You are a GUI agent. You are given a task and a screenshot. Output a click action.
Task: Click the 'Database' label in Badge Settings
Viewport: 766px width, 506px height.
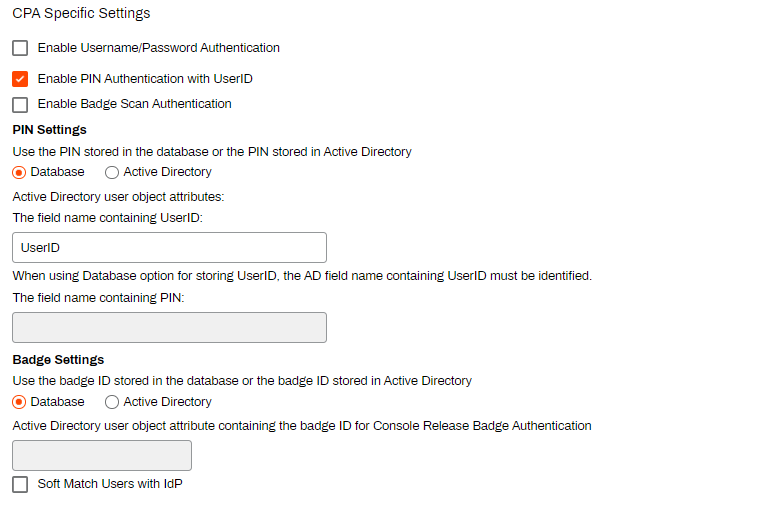coord(58,401)
